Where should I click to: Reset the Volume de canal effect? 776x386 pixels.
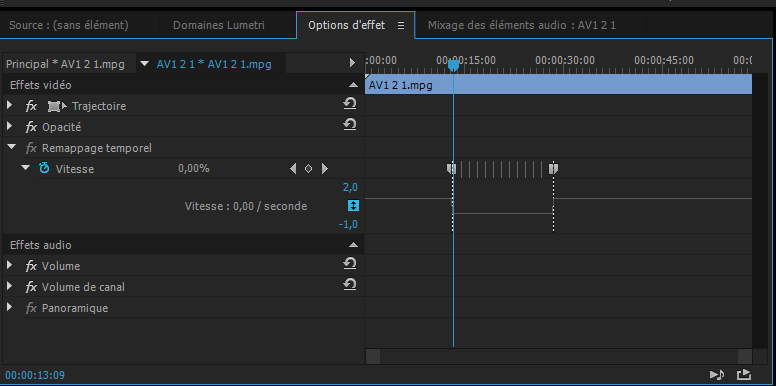pyautogui.click(x=350, y=284)
